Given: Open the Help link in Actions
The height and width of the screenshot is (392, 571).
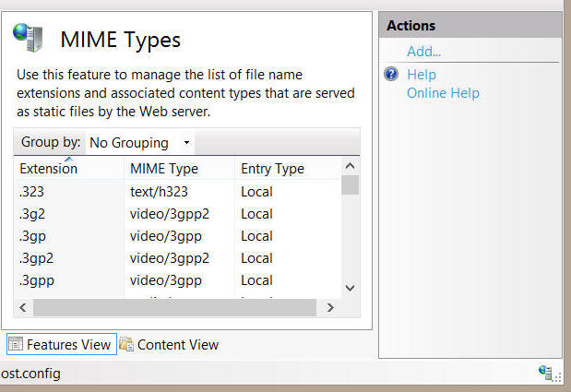Looking at the screenshot, I should coord(422,75).
